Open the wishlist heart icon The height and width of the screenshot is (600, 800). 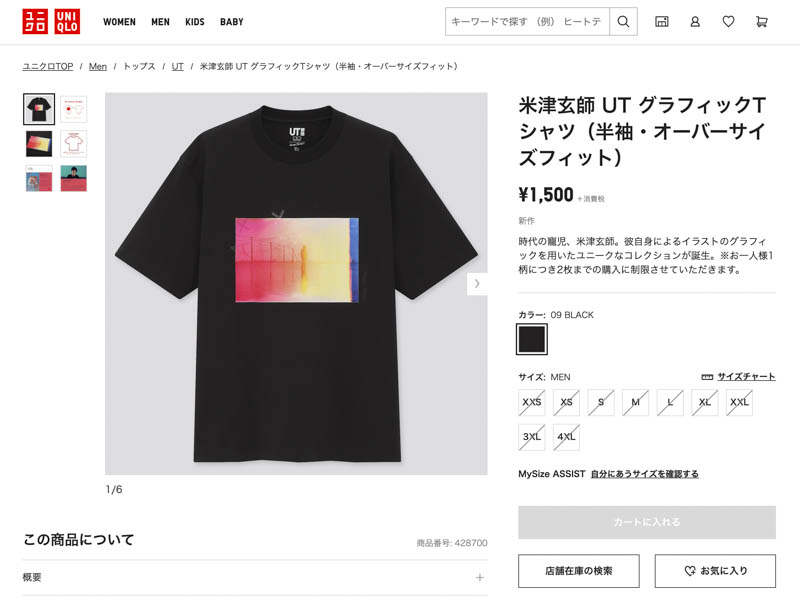tap(729, 21)
